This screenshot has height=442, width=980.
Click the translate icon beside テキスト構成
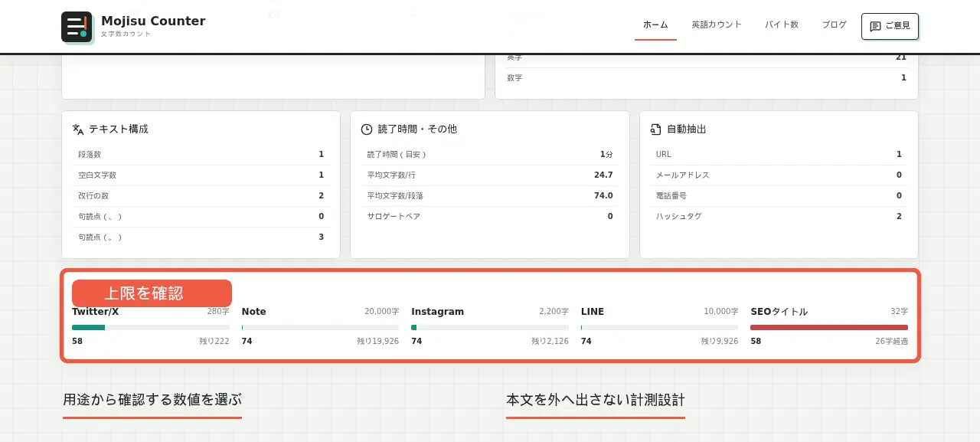click(78, 129)
